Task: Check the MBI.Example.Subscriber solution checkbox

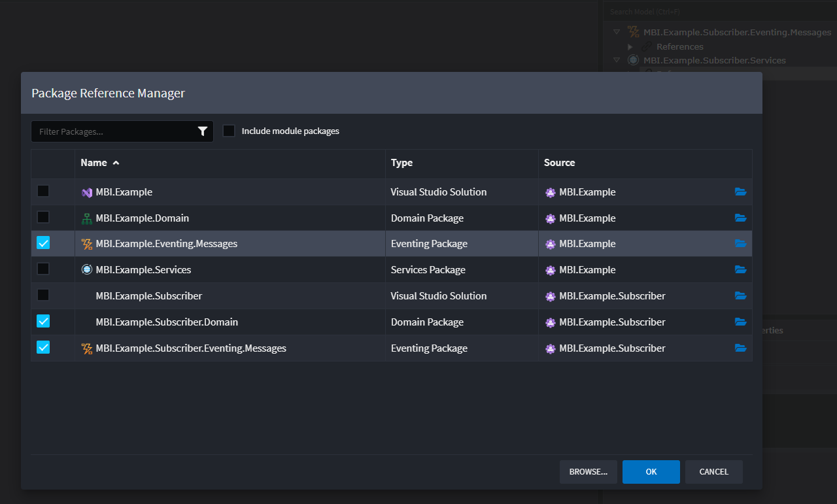Action: coord(43,295)
